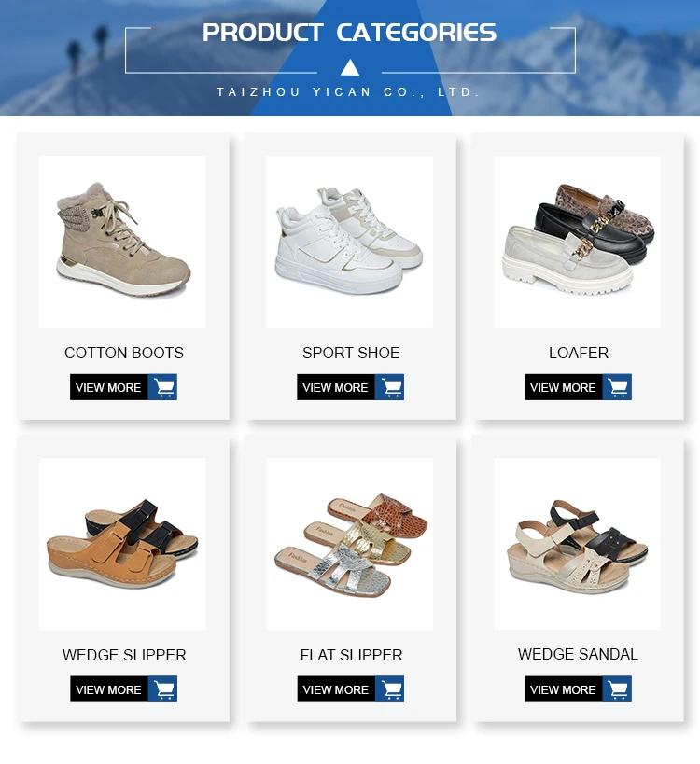Image resolution: width=700 pixels, height=764 pixels.
Task: Open the white sport shoes image
Action: (x=349, y=243)
